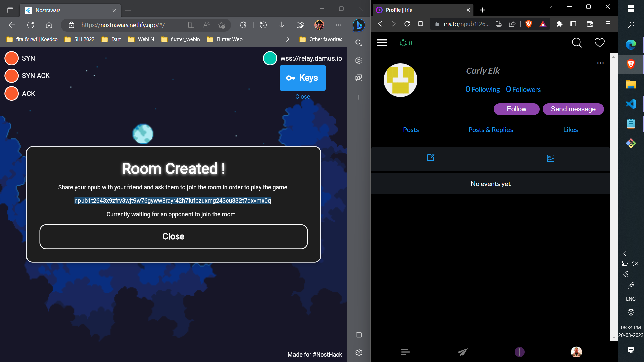This screenshot has height=362, width=644.
Task: Click the ACK orange circle indicator
Action: [12, 94]
